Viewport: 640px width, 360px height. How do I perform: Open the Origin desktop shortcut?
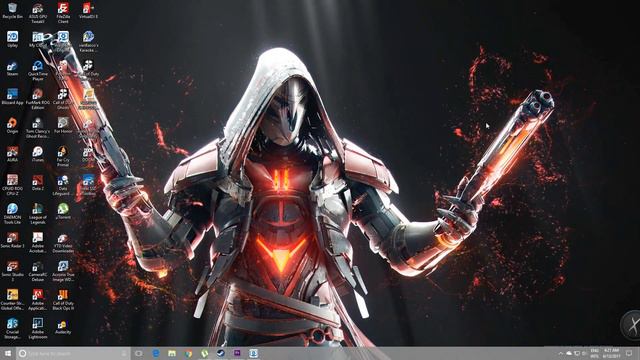(12, 125)
